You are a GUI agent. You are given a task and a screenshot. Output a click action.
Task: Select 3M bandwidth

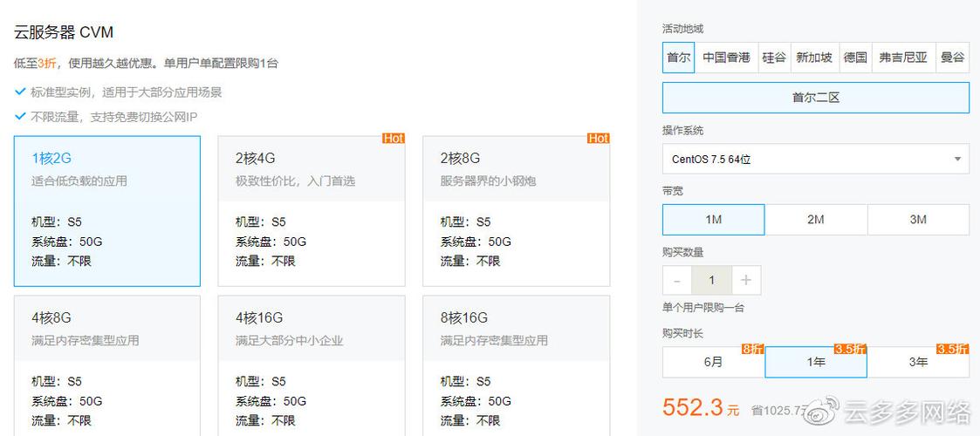coord(918,220)
